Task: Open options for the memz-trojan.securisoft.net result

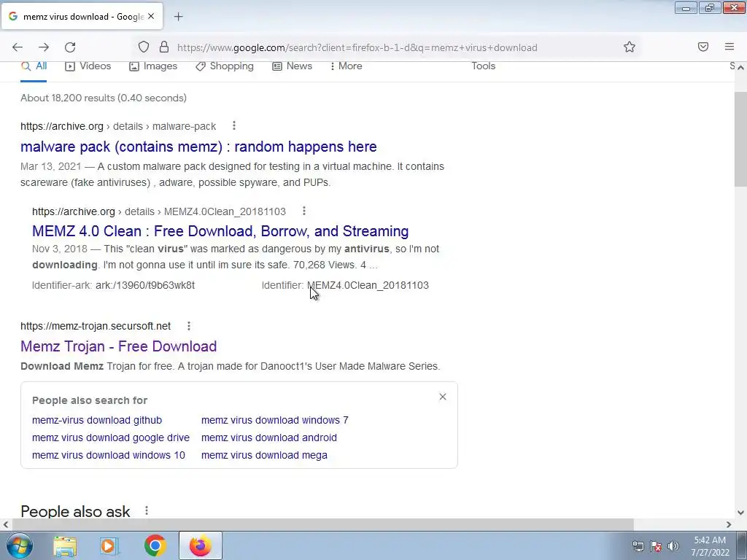Action: pos(189,326)
